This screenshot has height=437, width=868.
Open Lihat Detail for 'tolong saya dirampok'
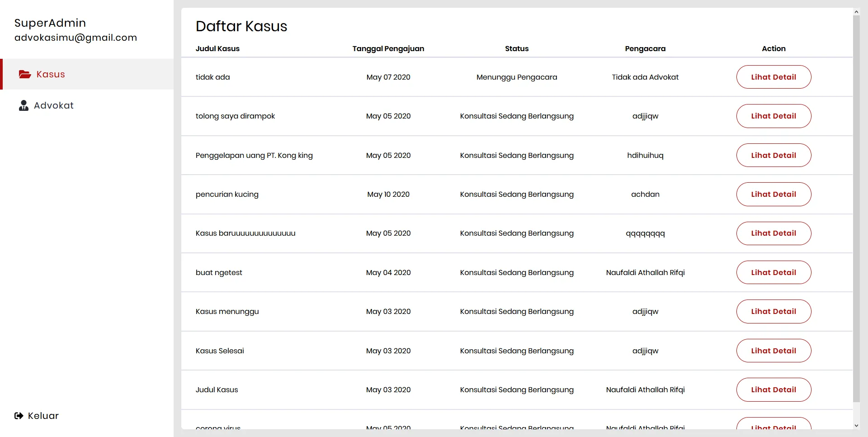pyautogui.click(x=774, y=116)
